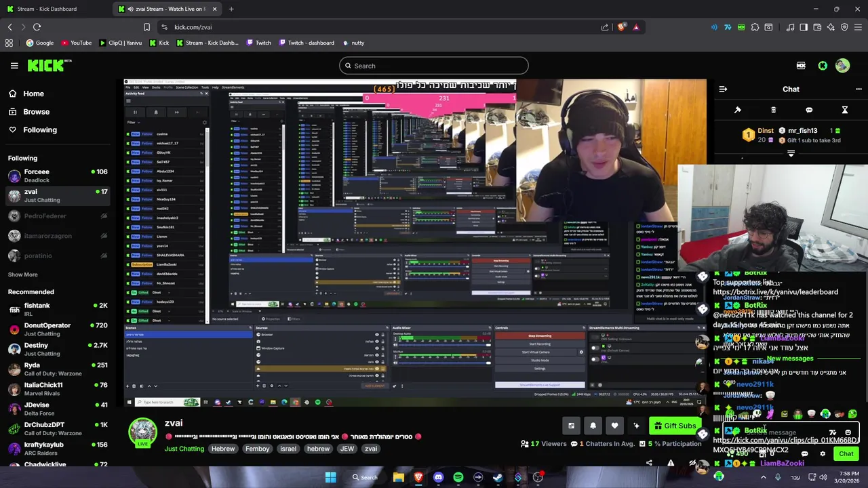The height and width of the screenshot is (488, 868).
Task: Click the hourglass slow mode icon
Action: [x=845, y=110]
